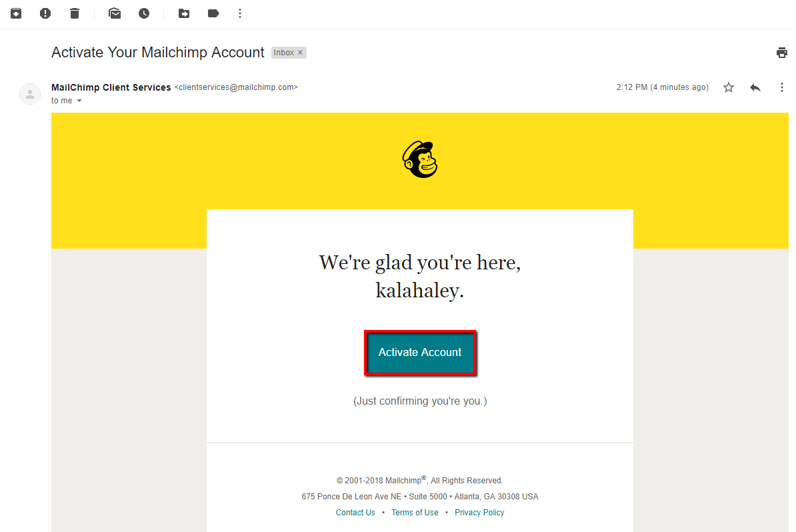Archive this email
Image resolution: width=796 pixels, height=532 pixels.
(x=16, y=13)
